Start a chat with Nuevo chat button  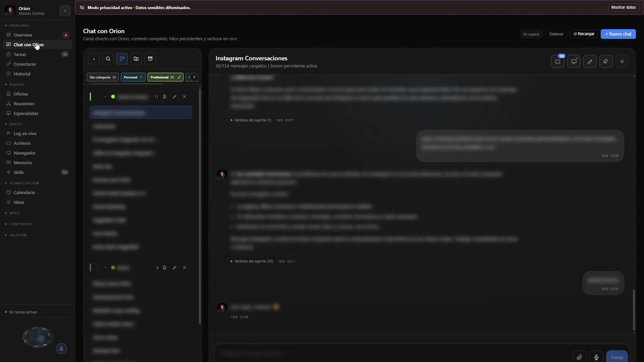point(618,34)
